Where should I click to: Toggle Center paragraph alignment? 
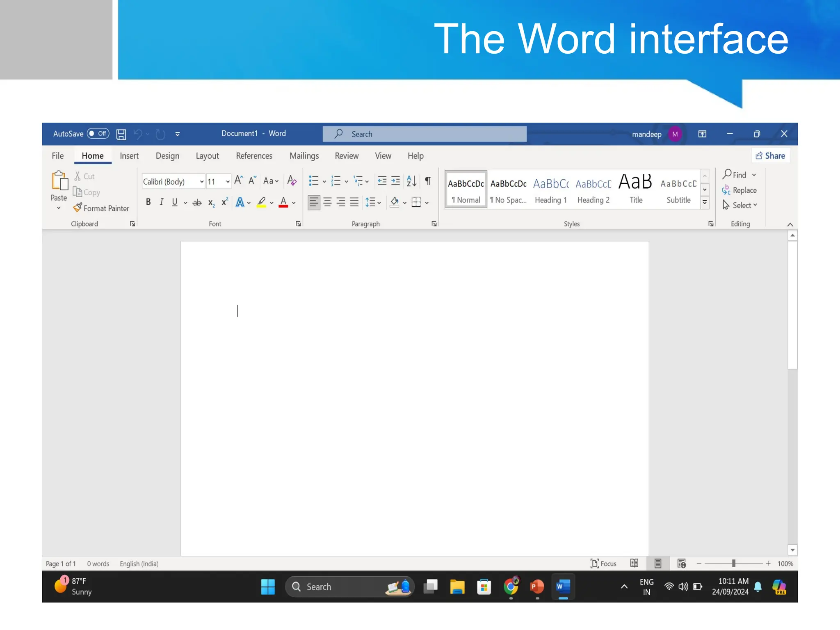tap(327, 202)
